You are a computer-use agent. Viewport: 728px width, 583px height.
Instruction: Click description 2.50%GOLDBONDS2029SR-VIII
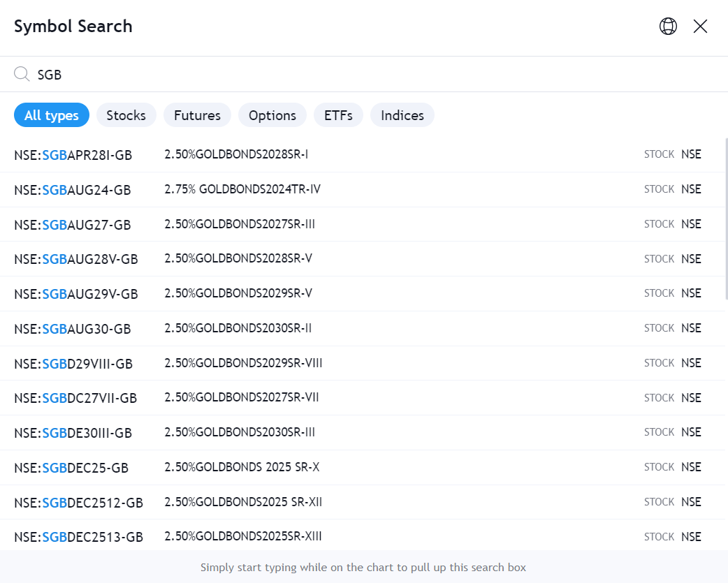243,362
